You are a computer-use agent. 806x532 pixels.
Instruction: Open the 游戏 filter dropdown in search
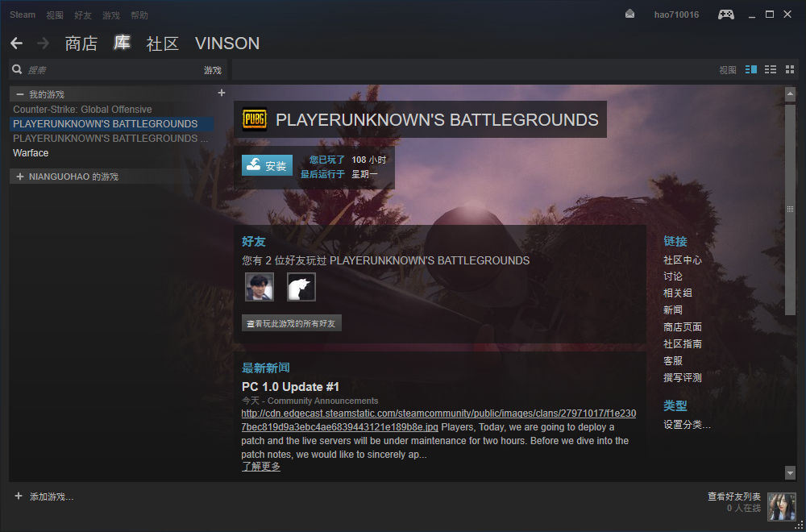[x=212, y=70]
